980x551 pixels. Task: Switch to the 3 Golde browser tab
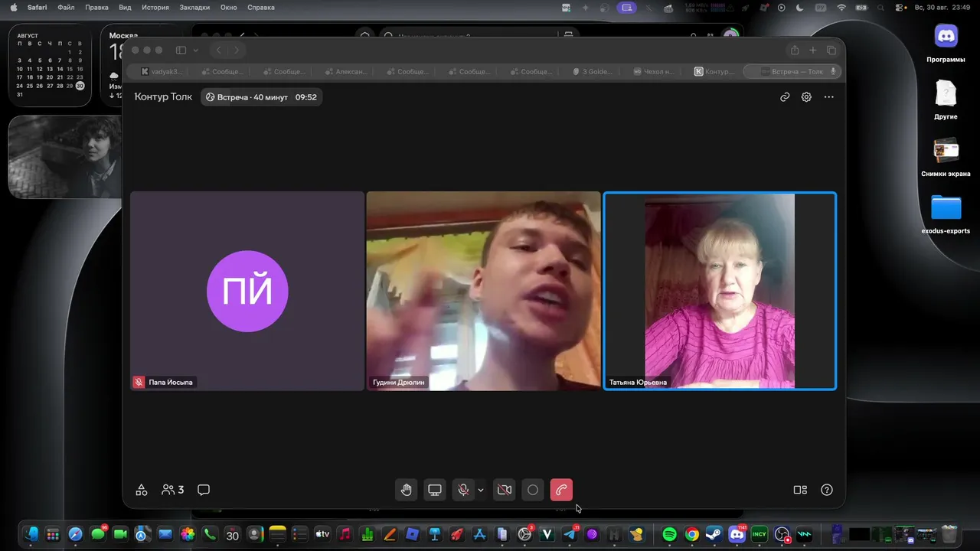click(593, 71)
